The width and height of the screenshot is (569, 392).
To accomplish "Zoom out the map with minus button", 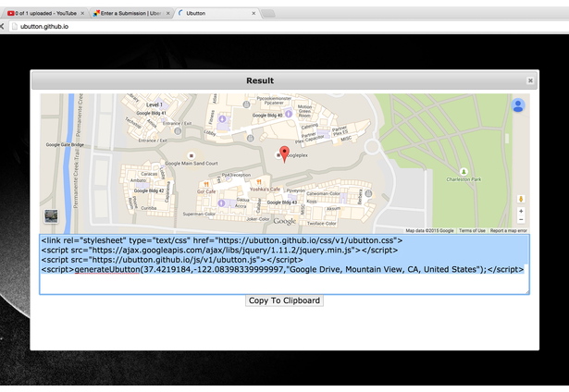I will point(521,220).
